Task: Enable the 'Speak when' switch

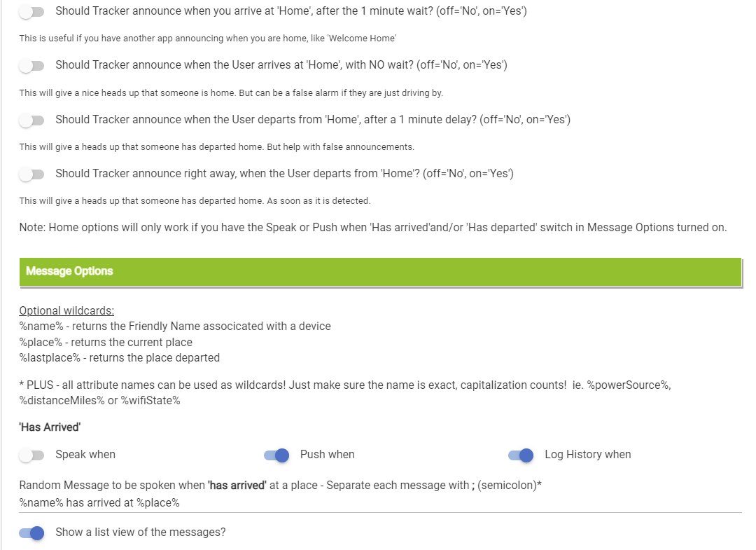Action: click(31, 455)
